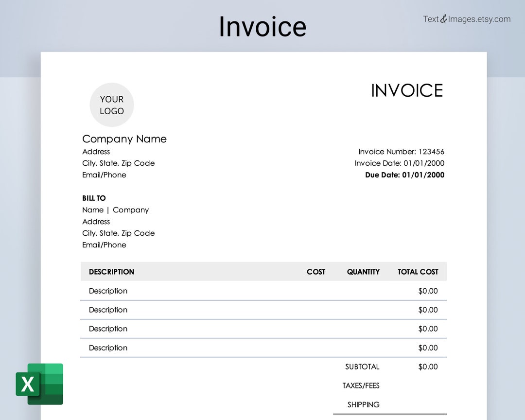The image size is (525, 420).
Task: Click the YOUR LOGO placeholder circle
Action: (x=112, y=105)
